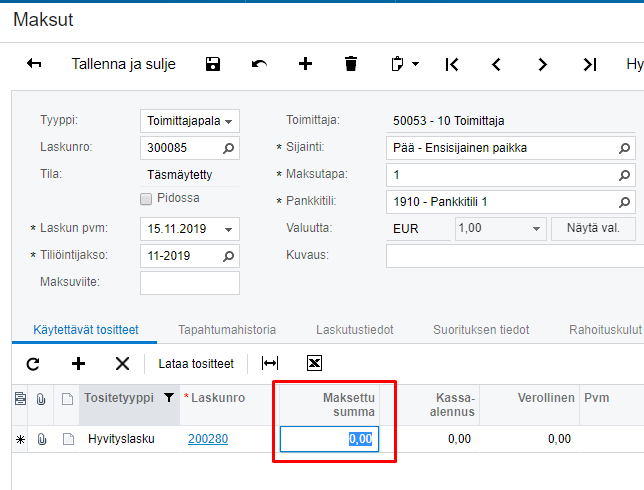Click Tallenna ja sulje button
The width and height of the screenshot is (644, 490).
click(x=123, y=64)
